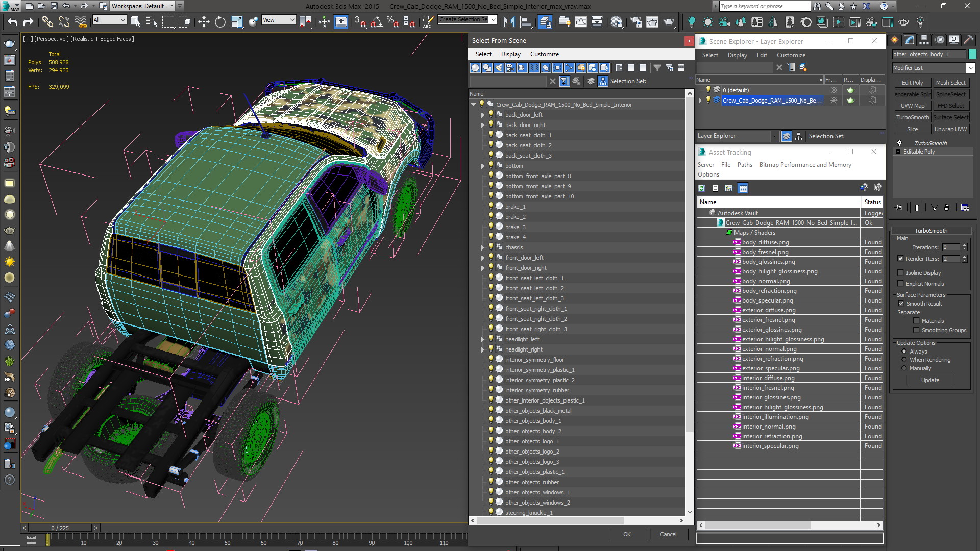980x551 pixels.
Task: Click the Undo arrow in main toolbar
Action: click(12, 21)
